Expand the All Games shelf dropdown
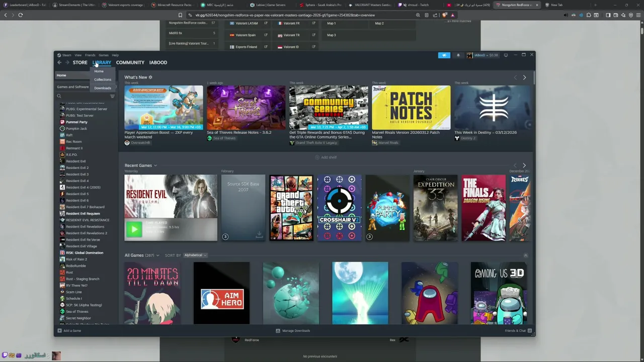Image resolution: width=644 pixels, height=362 pixels. pyautogui.click(x=157, y=255)
